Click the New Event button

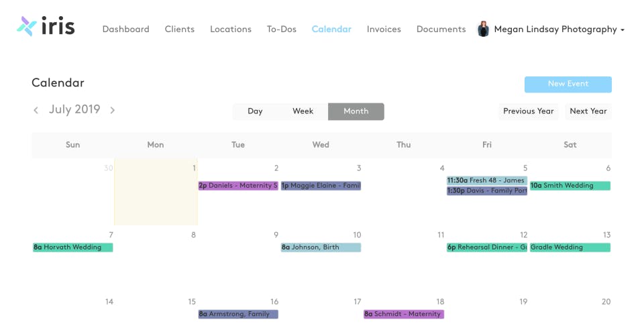(x=568, y=84)
